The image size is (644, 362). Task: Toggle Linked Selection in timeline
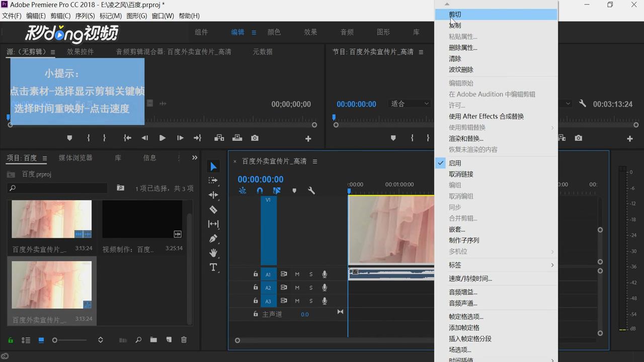pyautogui.click(x=277, y=191)
